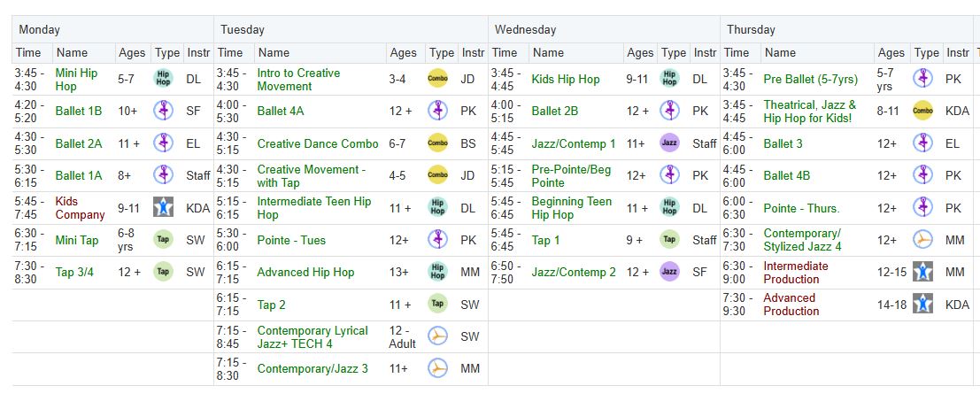Click the star icon beside Kids Company
Image resolution: width=980 pixels, height=409 pixels.
point(163,208)
